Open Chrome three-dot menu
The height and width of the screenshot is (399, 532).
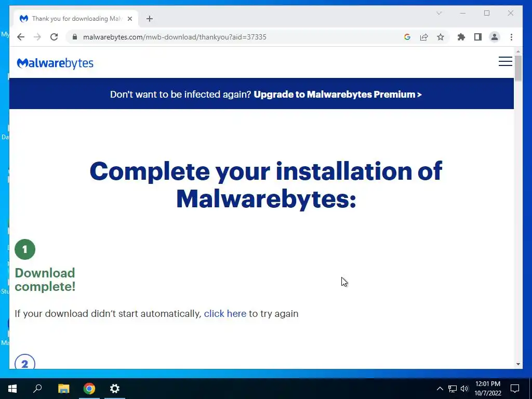coord(511,37)
